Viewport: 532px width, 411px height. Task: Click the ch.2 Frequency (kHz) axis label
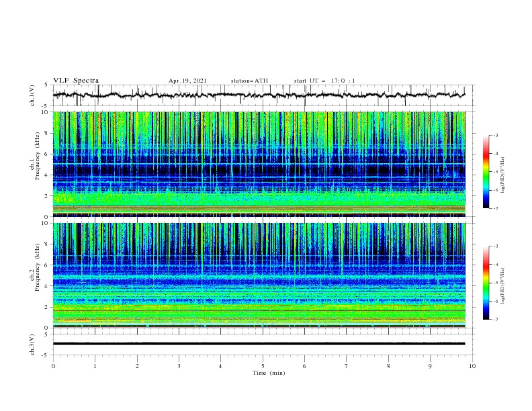point(36,267)
